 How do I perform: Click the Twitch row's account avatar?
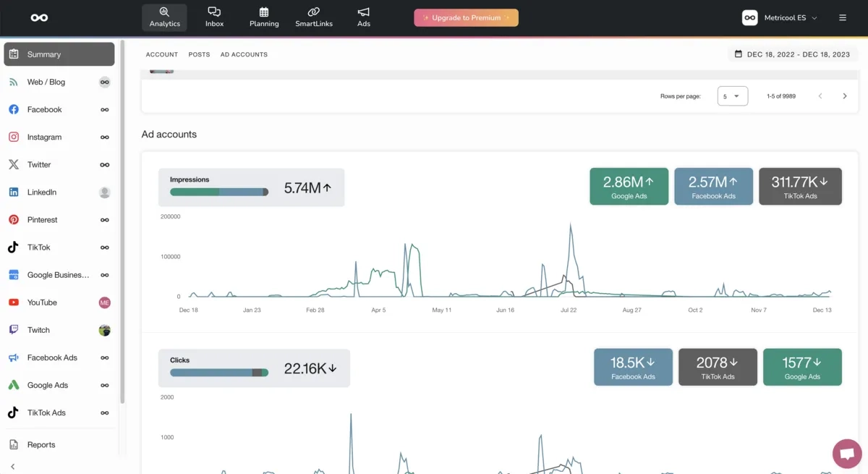click(x=105, y=330)
